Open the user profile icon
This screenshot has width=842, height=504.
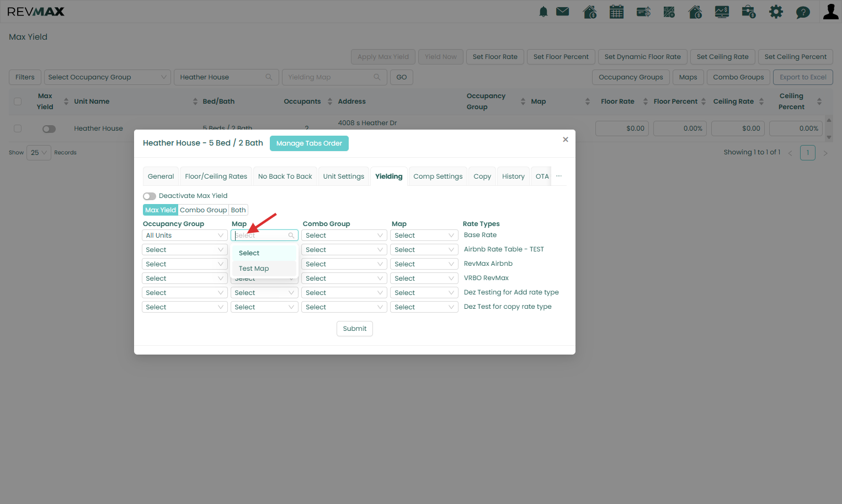830,12
